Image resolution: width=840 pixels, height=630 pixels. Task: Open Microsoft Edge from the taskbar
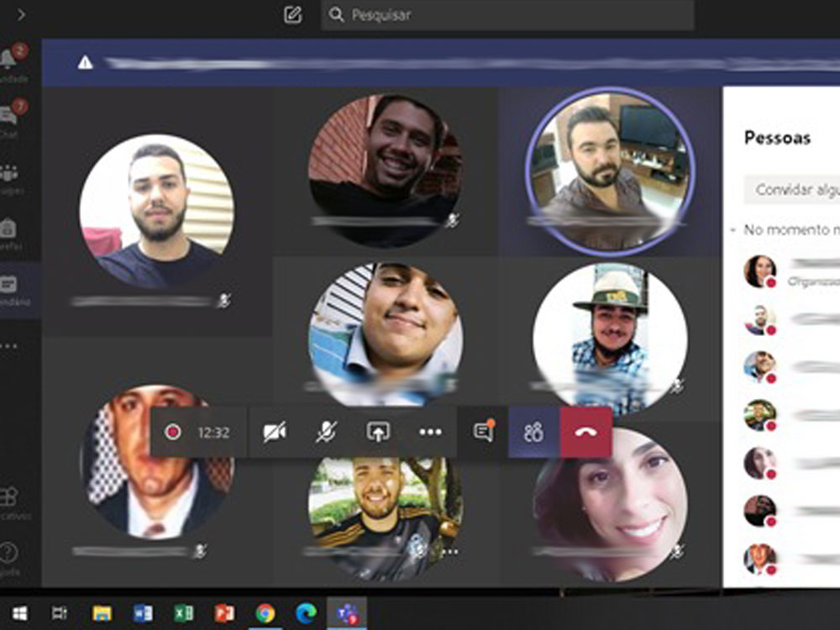[306, 613]
